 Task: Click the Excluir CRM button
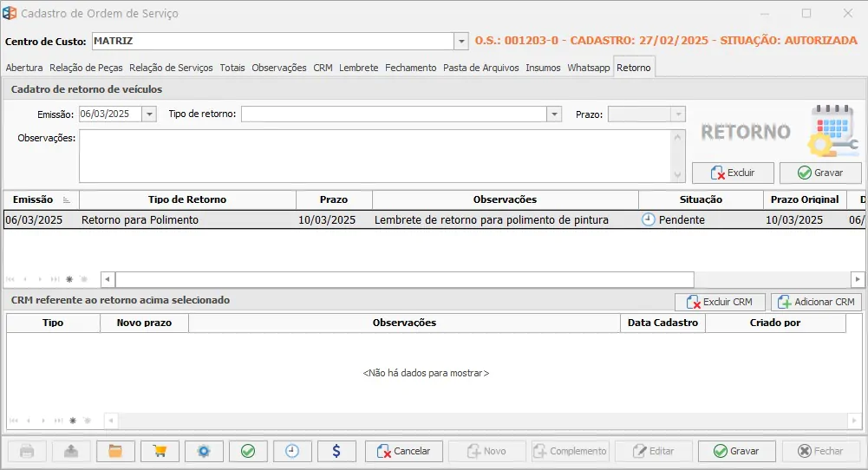(720, 302)
